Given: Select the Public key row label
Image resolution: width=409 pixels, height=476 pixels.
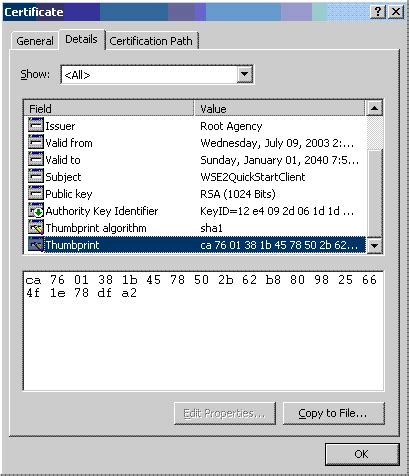Looking at the screenshot, I should [69, 194].
